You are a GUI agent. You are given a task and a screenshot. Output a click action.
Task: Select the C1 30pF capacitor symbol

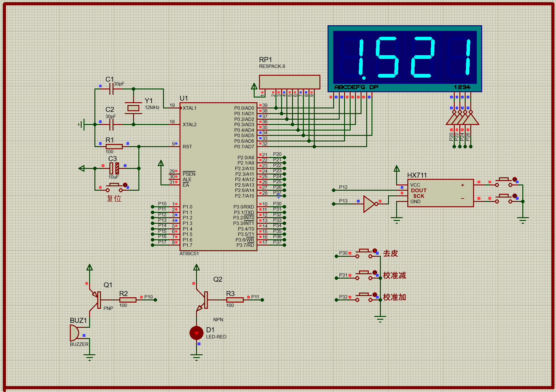111,89
